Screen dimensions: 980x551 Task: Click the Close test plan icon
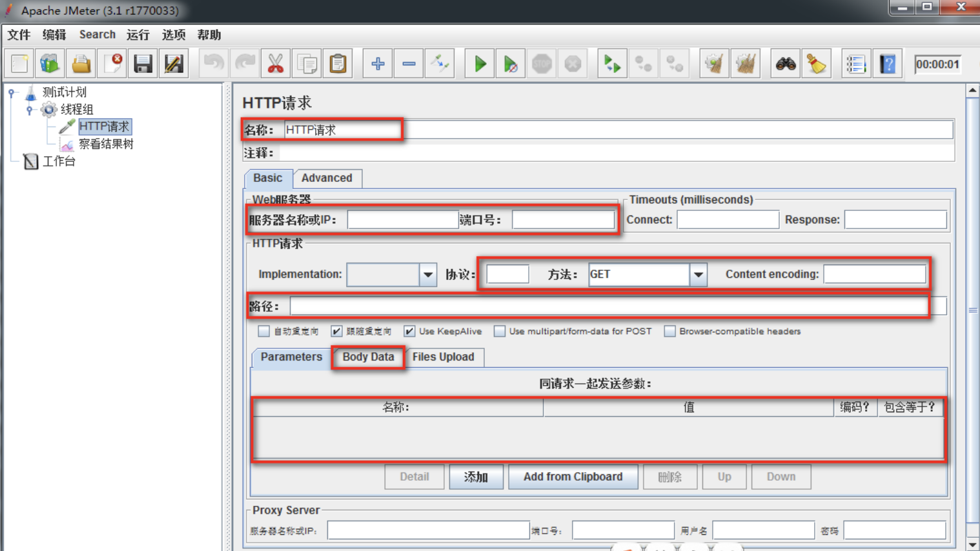tap(112, 64)
